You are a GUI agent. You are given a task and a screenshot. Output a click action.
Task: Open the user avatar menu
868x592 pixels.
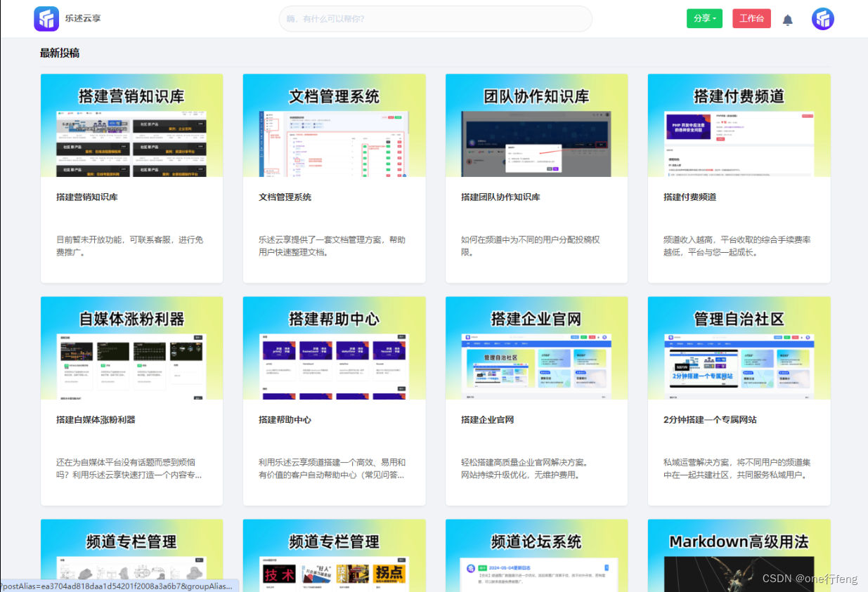tap(823, 19)
